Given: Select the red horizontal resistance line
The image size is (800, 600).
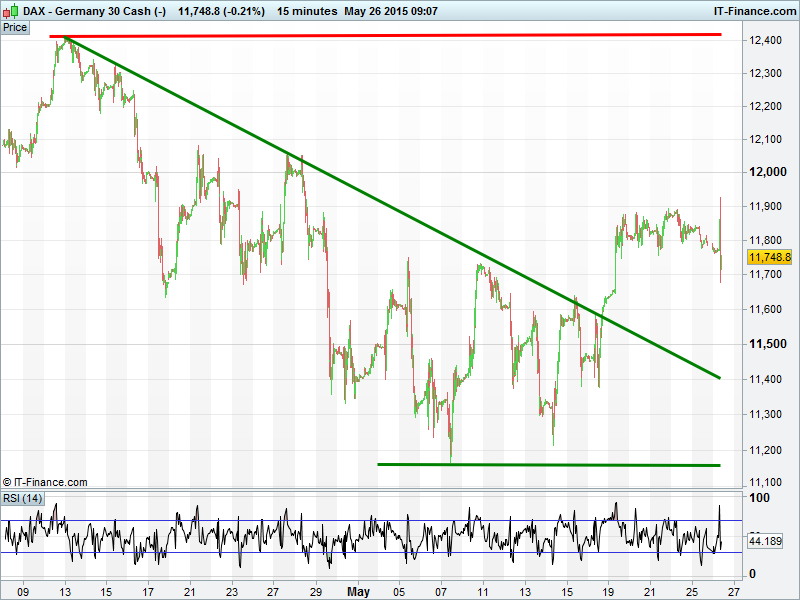Looking at the screenshot, I should [x=400, y=35].
